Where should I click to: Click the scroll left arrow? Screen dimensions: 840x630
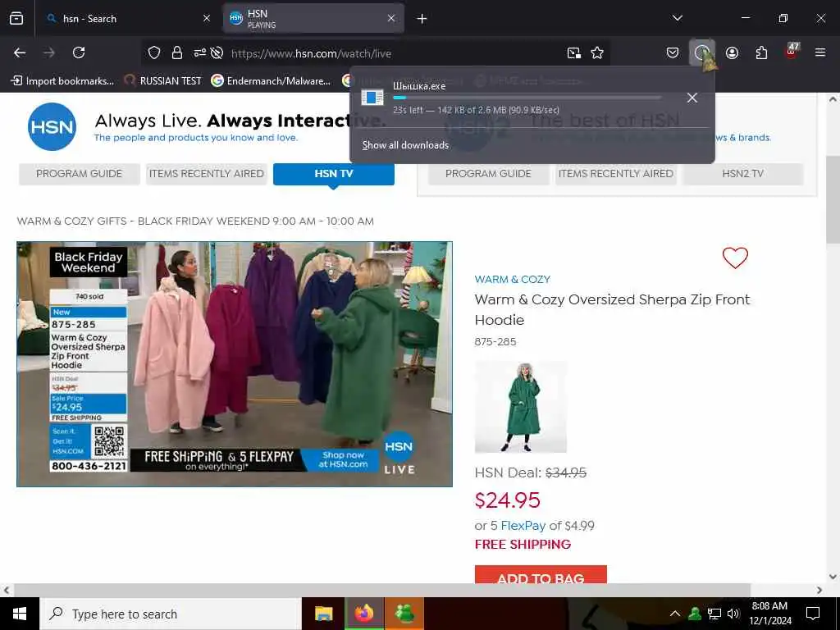6,590
